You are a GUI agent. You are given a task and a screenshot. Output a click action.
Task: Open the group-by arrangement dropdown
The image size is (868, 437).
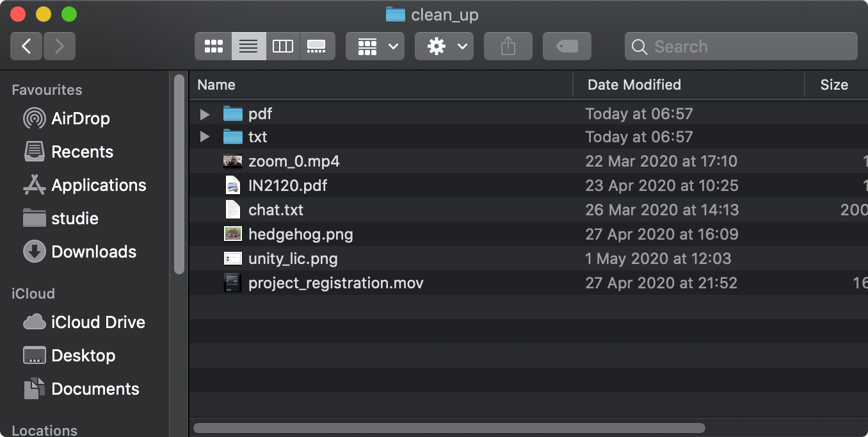click(375, 46)
